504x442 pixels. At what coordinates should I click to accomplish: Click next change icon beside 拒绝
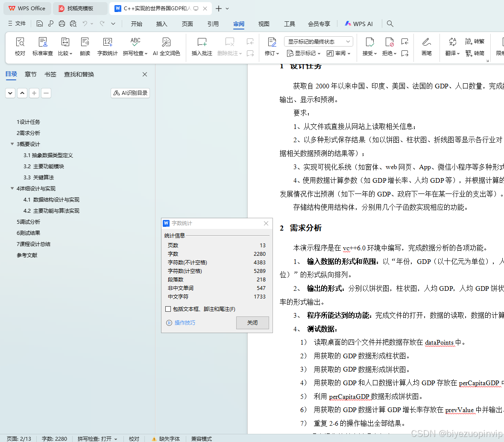405,53
